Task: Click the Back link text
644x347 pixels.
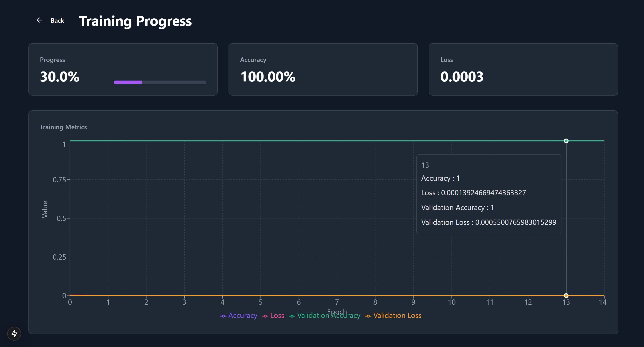Action: pos(57,20)
